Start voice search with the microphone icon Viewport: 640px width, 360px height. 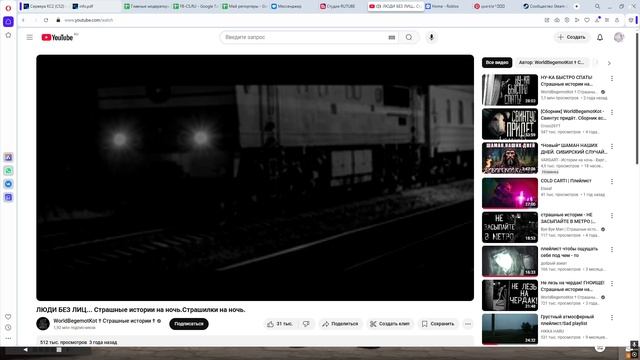[431, 37]
